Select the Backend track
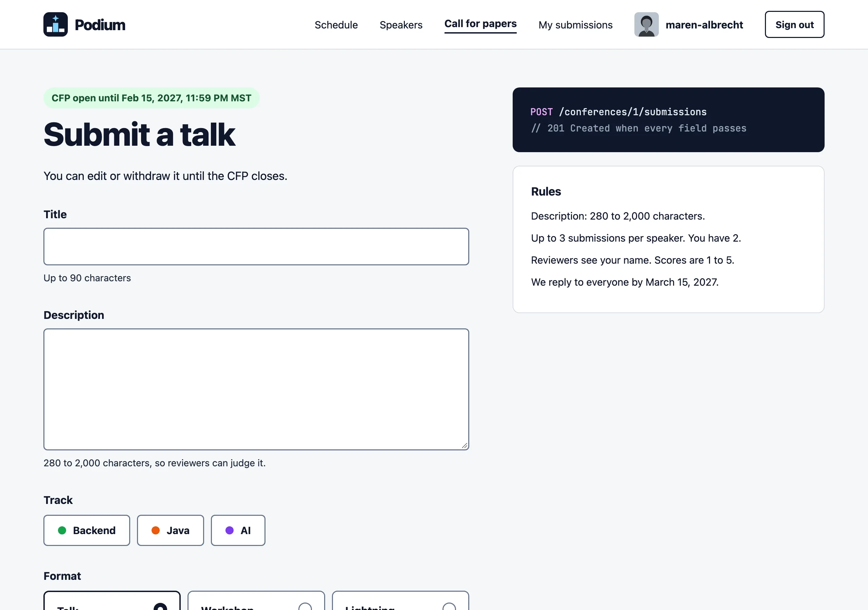 click(x=87, y=530)
